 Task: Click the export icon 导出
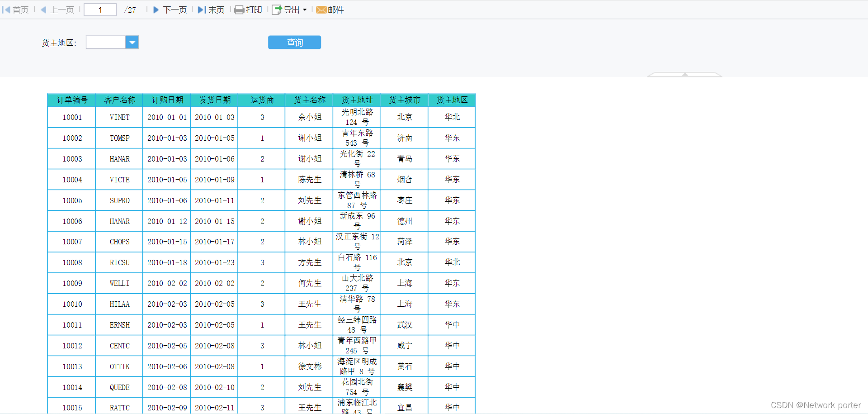(x=277, y=10)
